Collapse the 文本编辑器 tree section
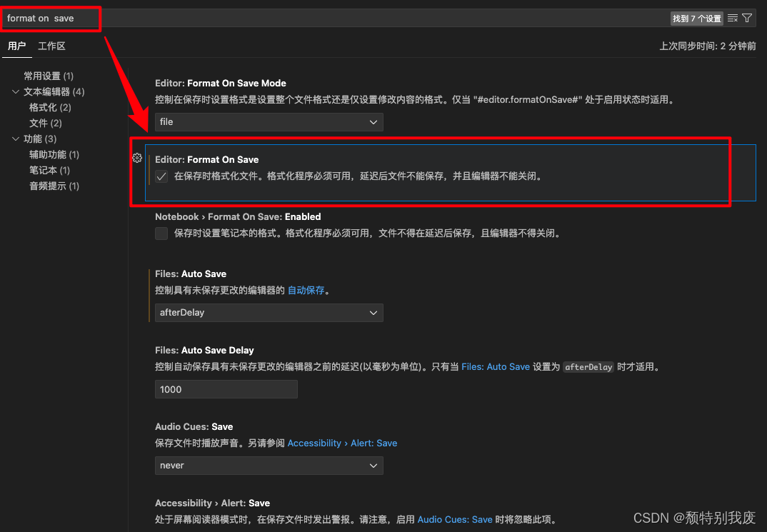Screen dimensions: 767x532 (16, 92)
